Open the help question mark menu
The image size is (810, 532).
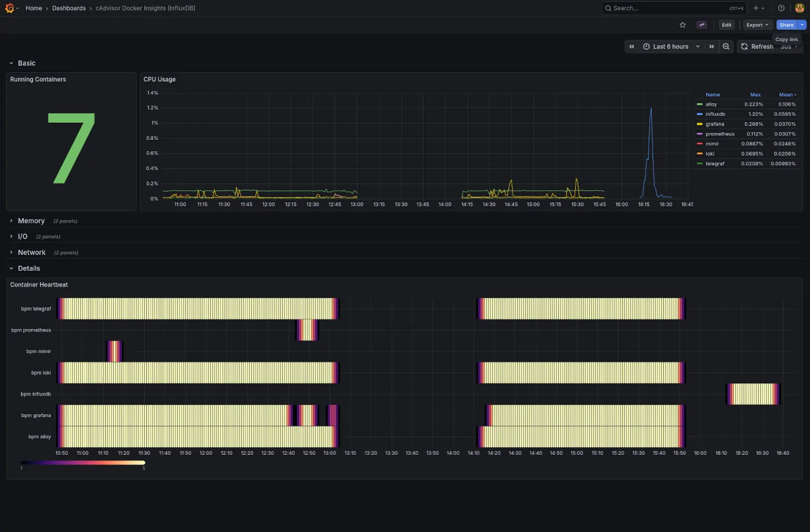click(781, 8)
